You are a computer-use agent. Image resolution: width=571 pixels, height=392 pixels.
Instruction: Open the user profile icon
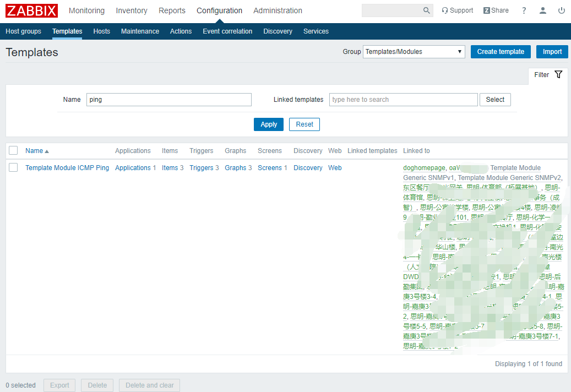pos(542,10)
